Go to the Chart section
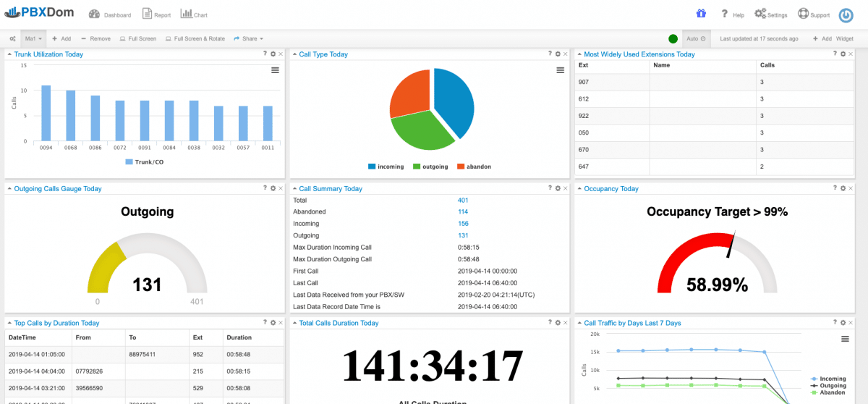 coord(193,14)
